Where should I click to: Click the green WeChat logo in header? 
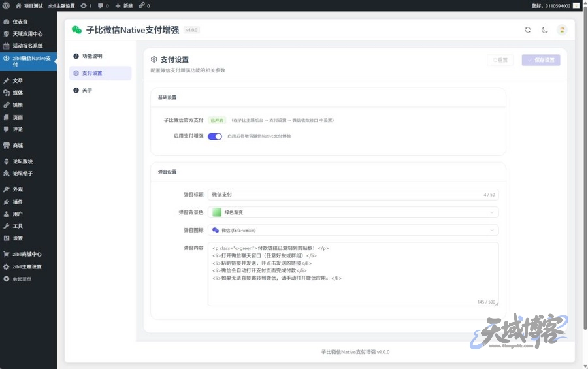pos(77,30)
